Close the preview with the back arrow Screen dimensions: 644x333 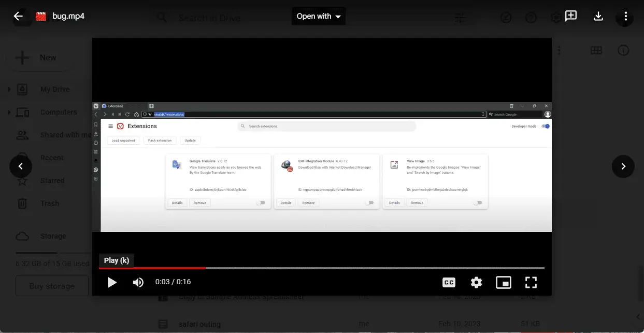tap(18, 16)
